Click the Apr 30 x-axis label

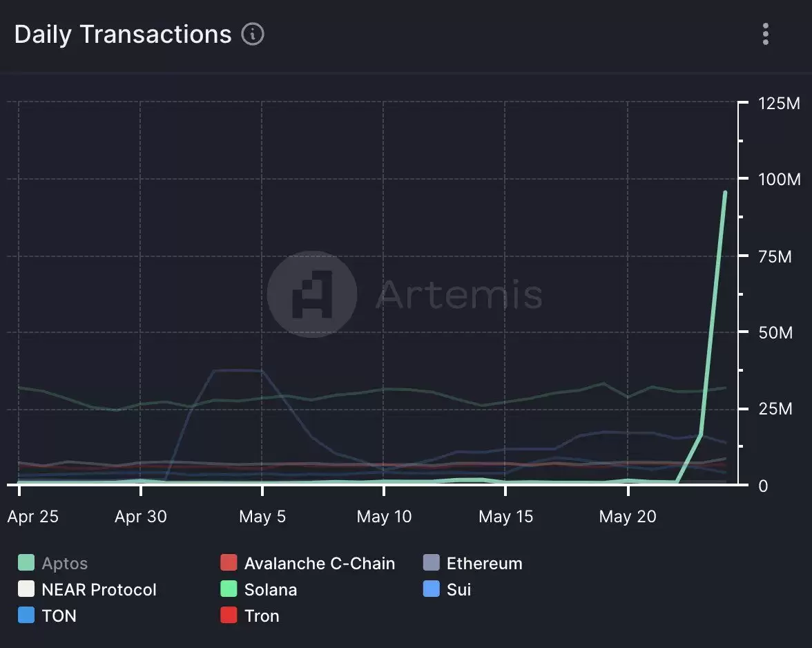(x=140, y=517)
